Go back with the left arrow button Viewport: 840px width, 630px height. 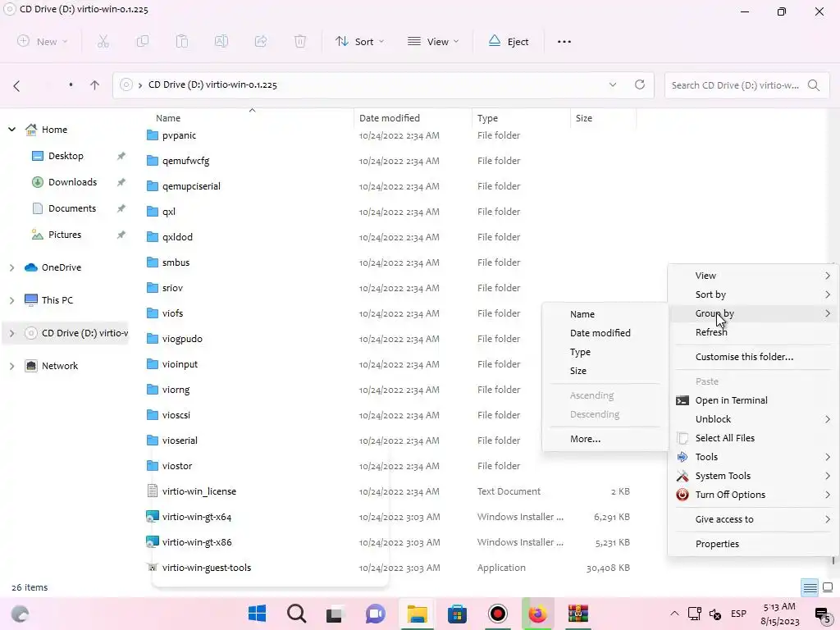click(x=16, y=85)
